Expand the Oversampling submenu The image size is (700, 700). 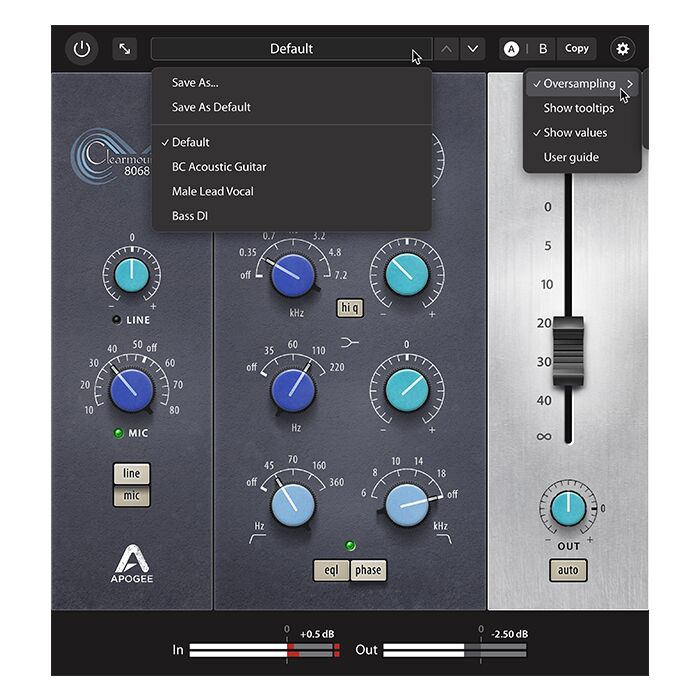(582, 84)
